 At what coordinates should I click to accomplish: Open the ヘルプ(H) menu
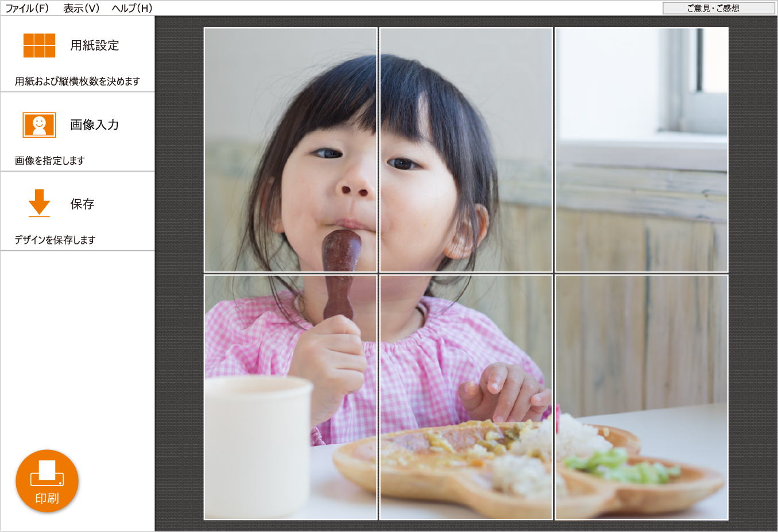coord(132,8)
